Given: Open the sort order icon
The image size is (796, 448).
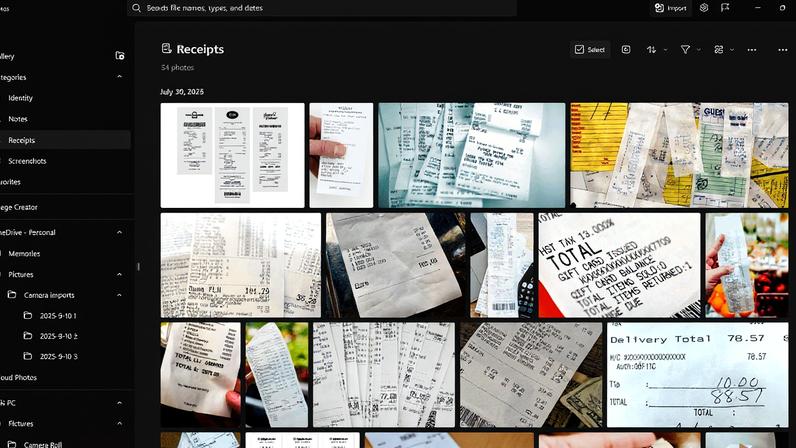Looking at the screenshot, I should 651,49.
